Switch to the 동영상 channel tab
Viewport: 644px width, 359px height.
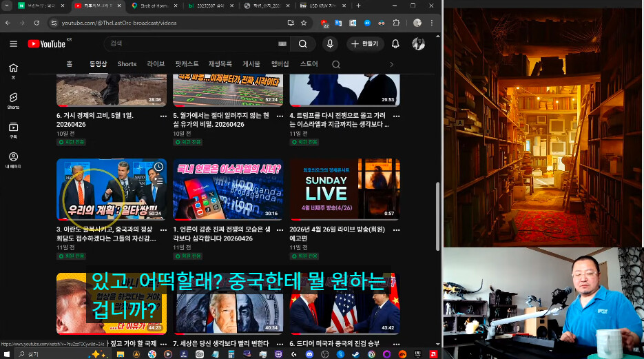click(x=98, y=64)
